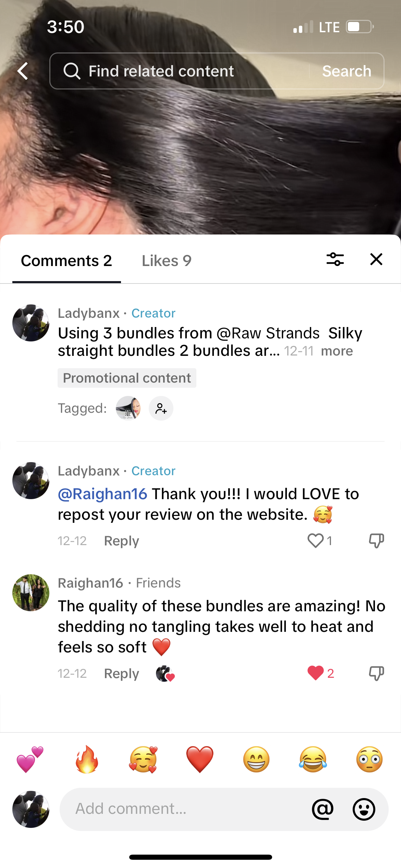Screen dimensions: 401x868
Task: Send the crying-laughing emoji reaction
Action: click(313, 759)
